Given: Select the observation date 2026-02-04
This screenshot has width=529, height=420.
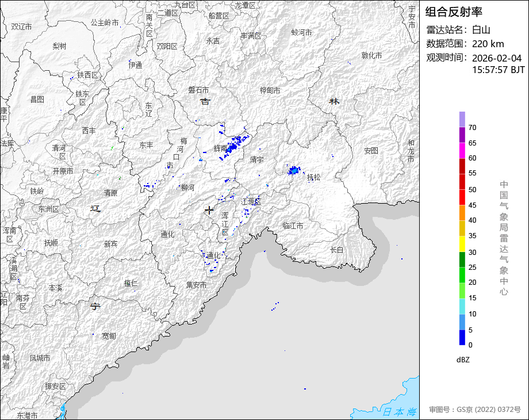Looking at the screenshot, I should [497, 58].
